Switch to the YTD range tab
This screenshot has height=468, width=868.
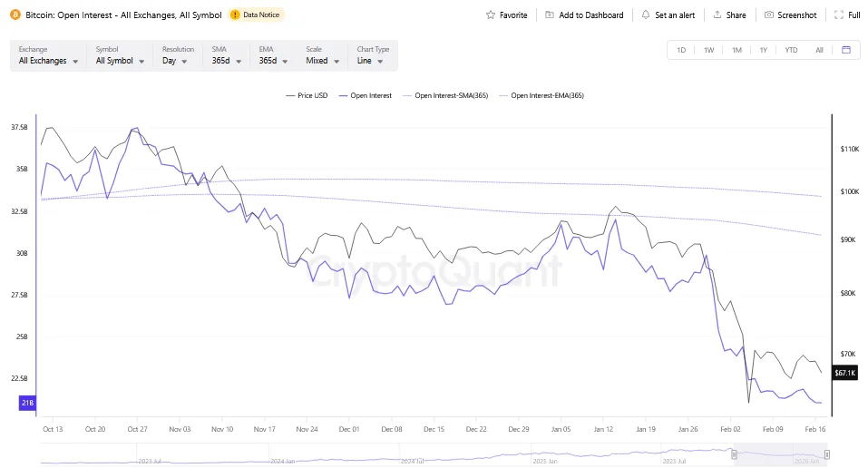(x=791, y=50)
